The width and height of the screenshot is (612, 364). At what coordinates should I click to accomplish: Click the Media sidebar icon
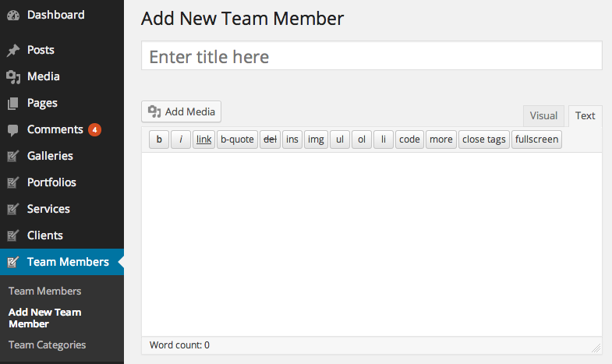point(12,77)
